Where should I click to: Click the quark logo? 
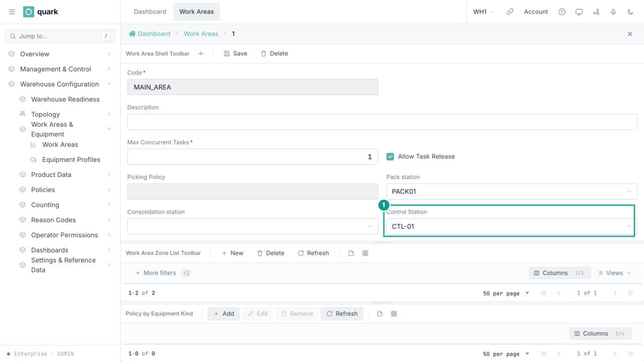[x=41, y=12]
